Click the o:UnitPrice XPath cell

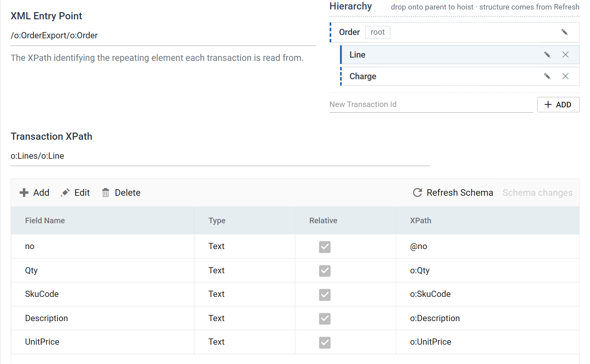pyautogui.click(x=488, y=342)
